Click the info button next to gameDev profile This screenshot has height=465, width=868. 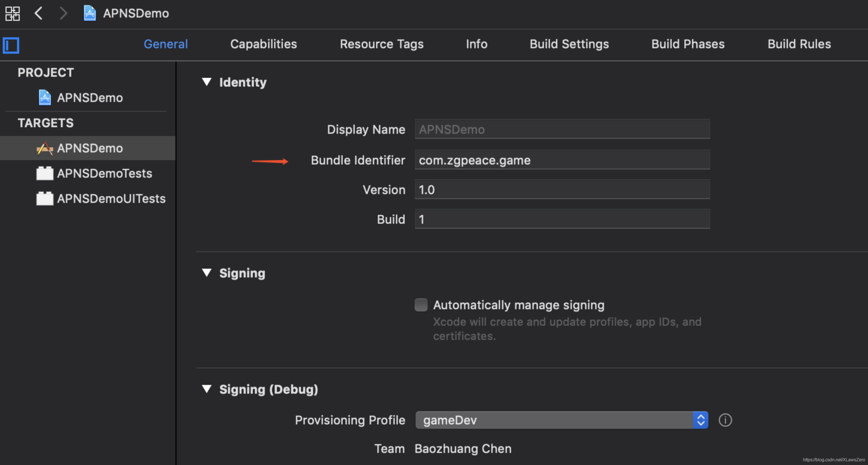725,420
